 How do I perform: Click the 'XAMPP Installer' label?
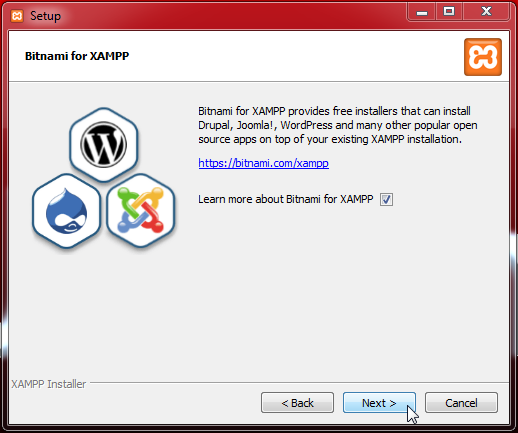[x=49, y=384]
